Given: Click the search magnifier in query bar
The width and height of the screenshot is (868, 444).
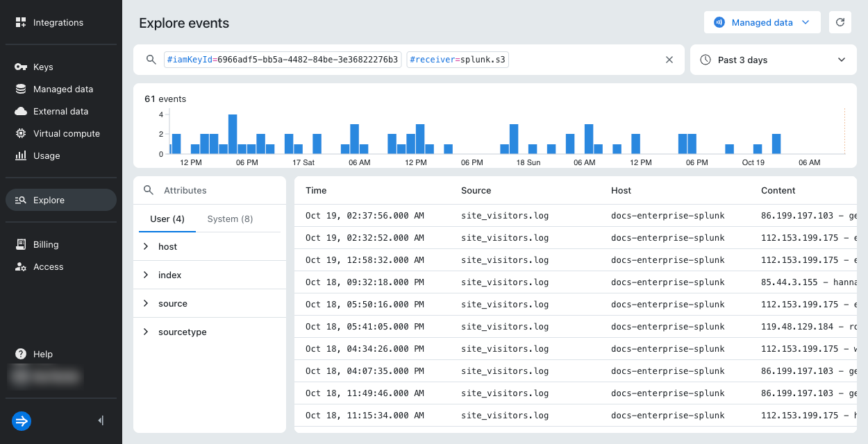Looking at the screenshot, I should (151, 60).
